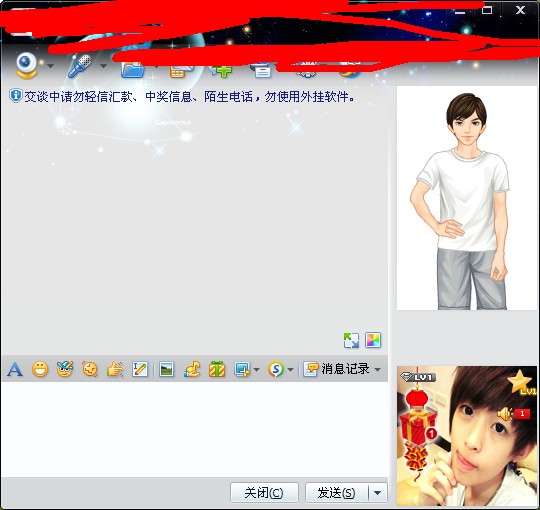This screenshot has height=510, width=540.
Task: Open the VIP magic emoticon icon
Action: point(65,369)
